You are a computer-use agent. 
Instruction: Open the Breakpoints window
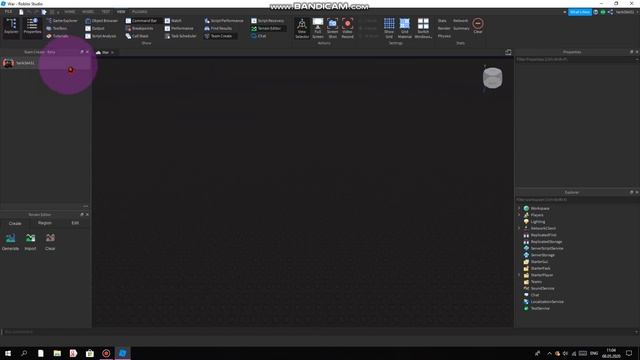click(x=140, y=28)
